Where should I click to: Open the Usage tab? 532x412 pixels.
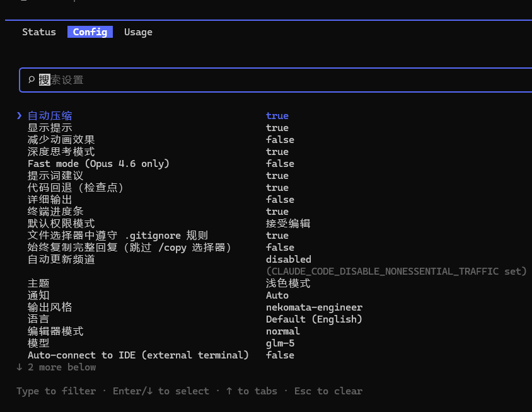(138, 32)
